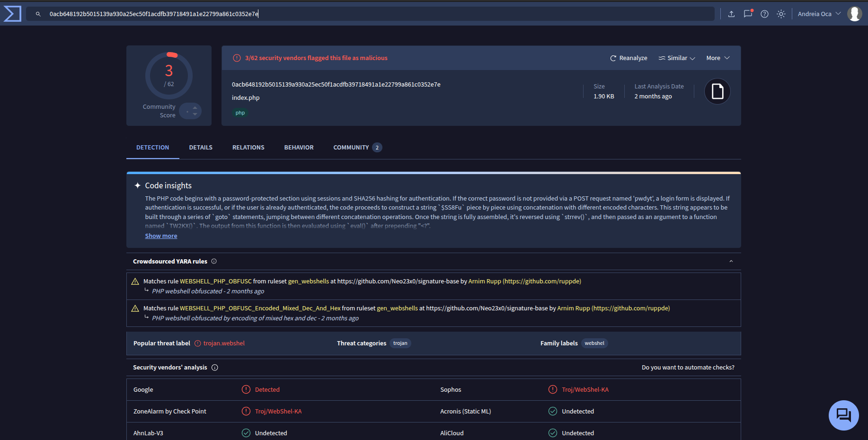Viewport: 868px width, 440px height.
Task: Open the help question mark icon
Action: [x=764, y=14]
